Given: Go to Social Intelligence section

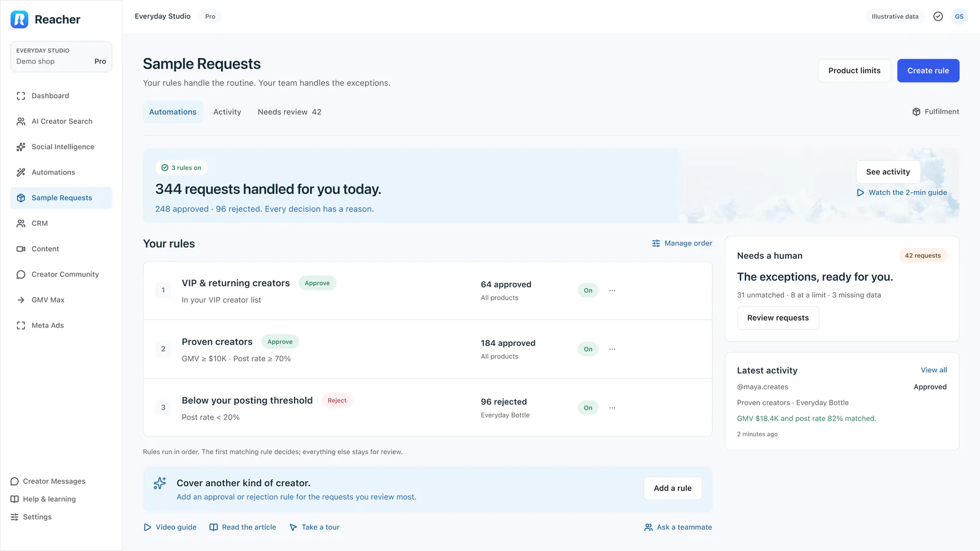Looking at the screenshot, I should (x=61, y=147).
